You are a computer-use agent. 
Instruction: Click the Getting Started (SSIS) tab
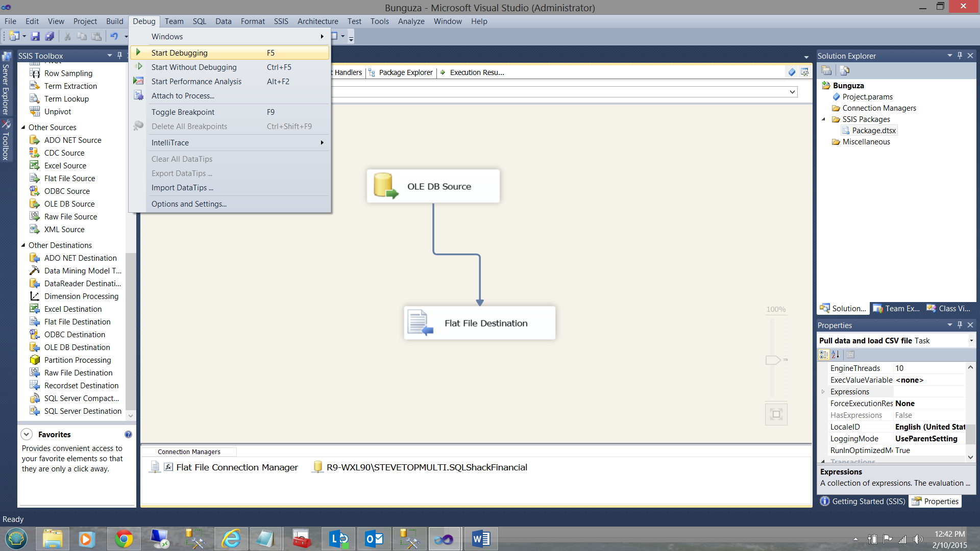868,502
